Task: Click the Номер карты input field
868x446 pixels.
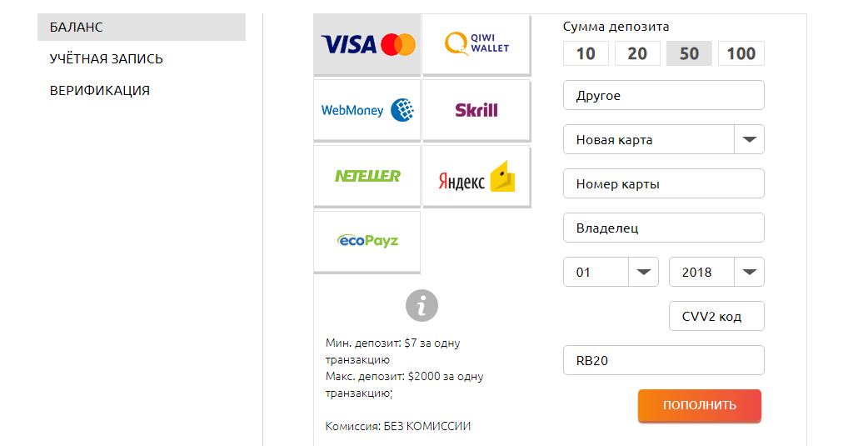Action: pos(664,184)
